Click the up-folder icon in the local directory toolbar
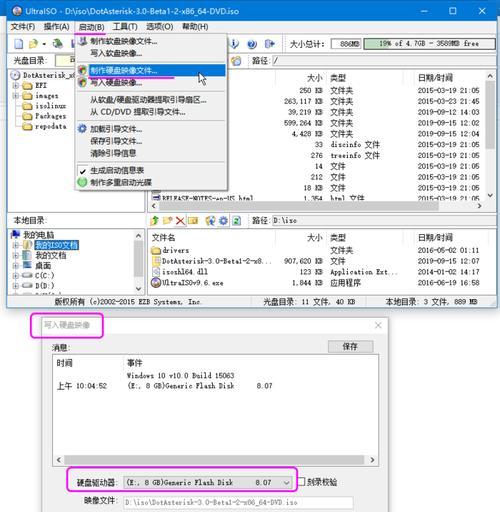This screenshot has height=512, width=500. tap(154, 221)
